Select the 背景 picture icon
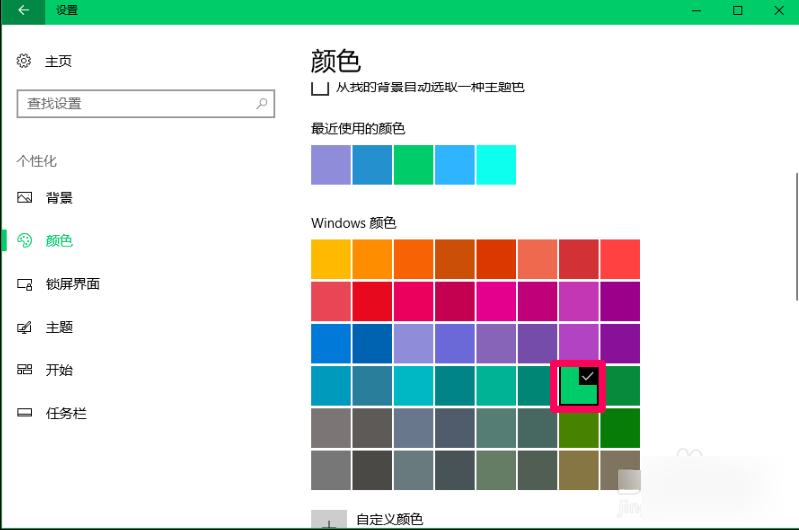Viewport: 799px width, 530px height. pos(24,198)
